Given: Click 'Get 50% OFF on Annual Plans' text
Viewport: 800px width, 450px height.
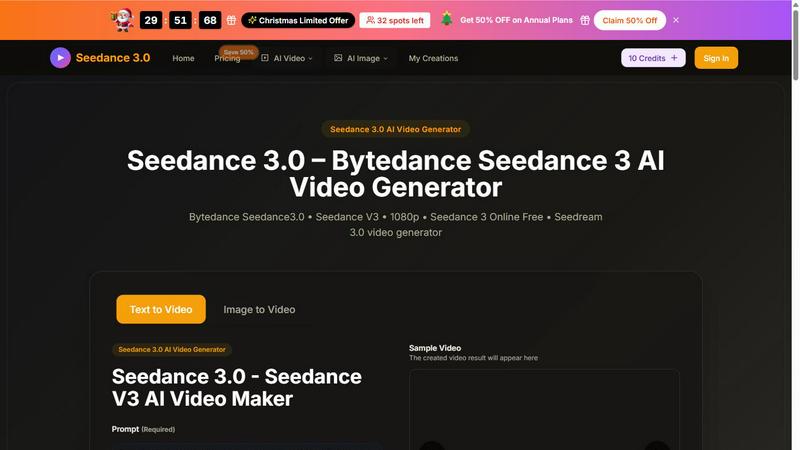Looking at the screenshot, I should [516, 20].
